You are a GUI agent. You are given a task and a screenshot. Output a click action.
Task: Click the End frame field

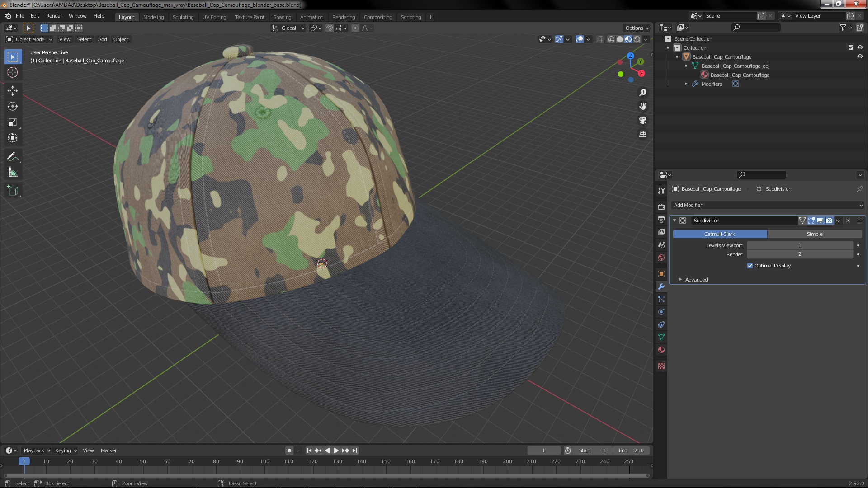[632, 450]
